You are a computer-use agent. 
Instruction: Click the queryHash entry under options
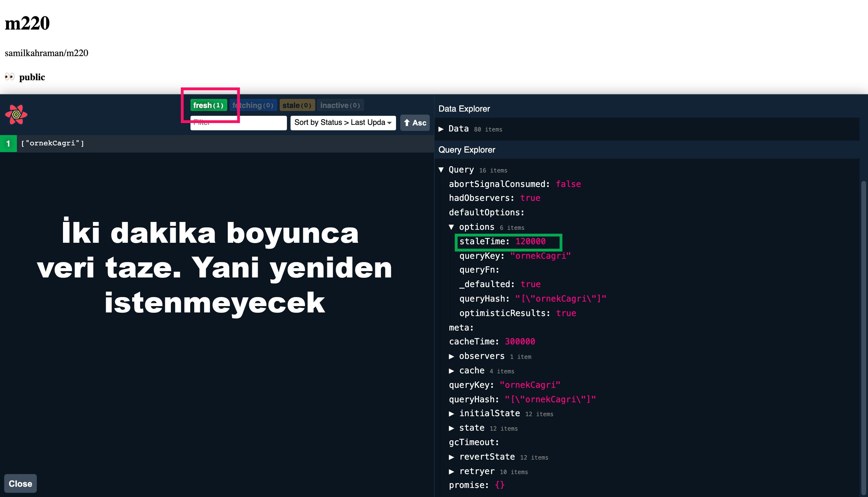point(533,299)
